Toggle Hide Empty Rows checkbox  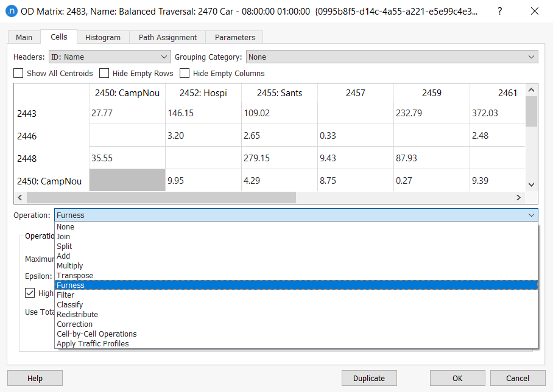[104, 73]
